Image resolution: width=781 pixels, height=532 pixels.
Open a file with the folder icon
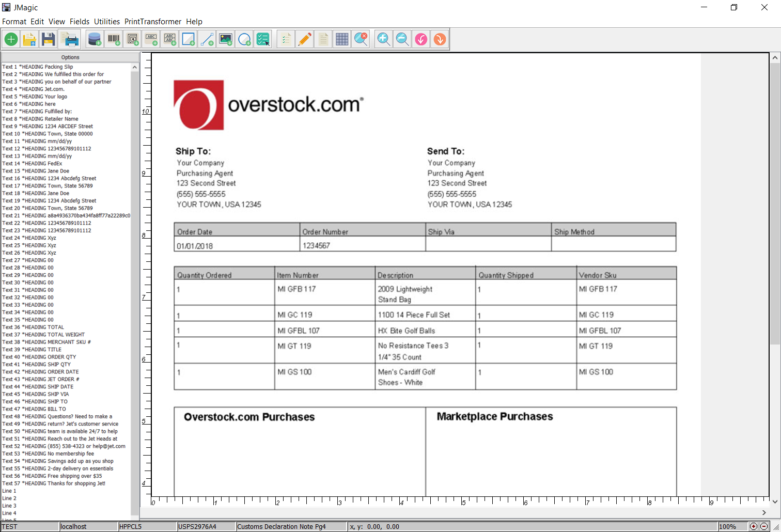29,39
